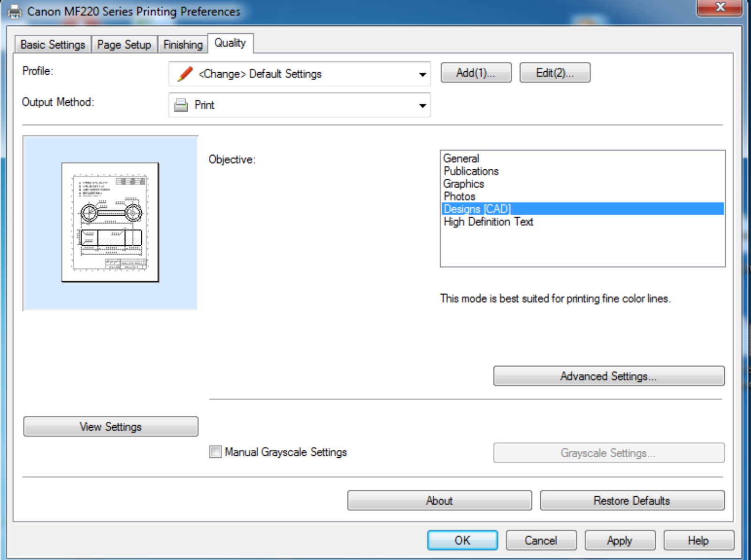
Task: Click Add(1)... profile button
Action: [x=476, y=73]
